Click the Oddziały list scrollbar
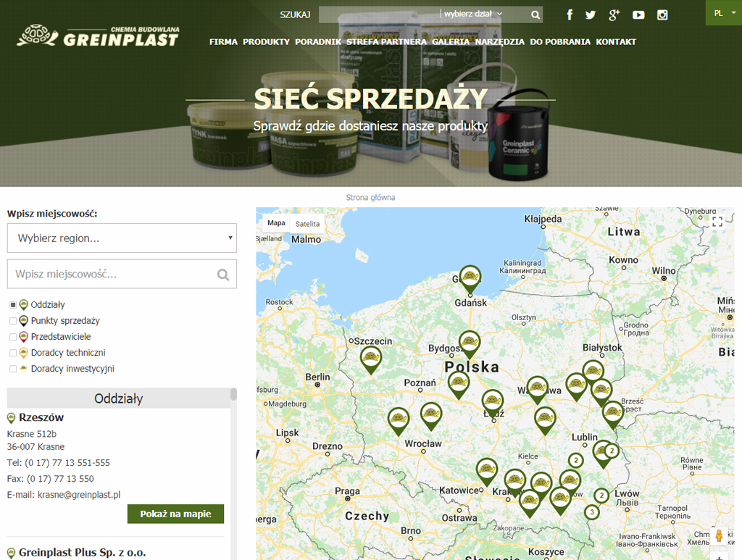The width and height of the screenshot is (742, 560). point(233,395)
